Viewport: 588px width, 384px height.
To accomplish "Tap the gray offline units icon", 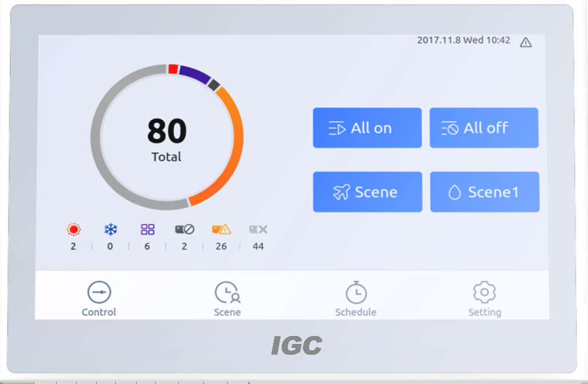I will point(258,229).
